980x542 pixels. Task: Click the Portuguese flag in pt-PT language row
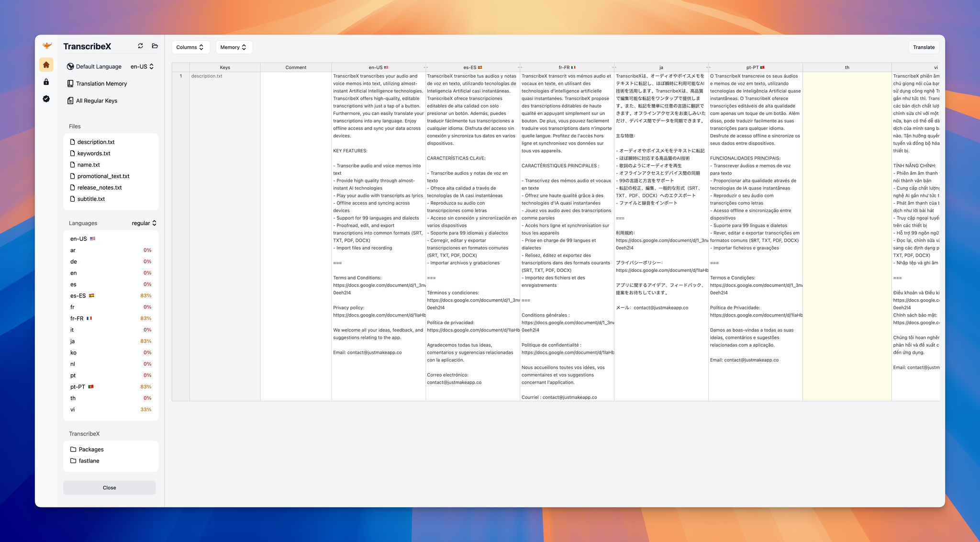click(91, 386)
